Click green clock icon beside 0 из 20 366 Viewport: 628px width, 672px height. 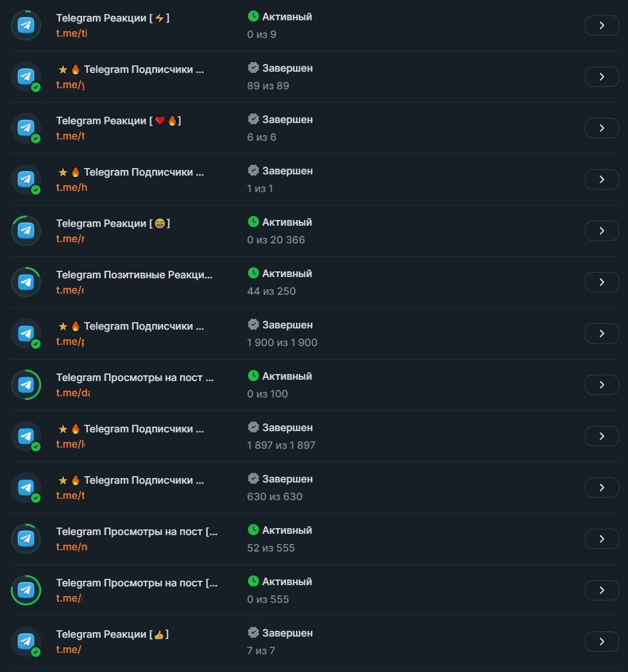click(253, 222)
